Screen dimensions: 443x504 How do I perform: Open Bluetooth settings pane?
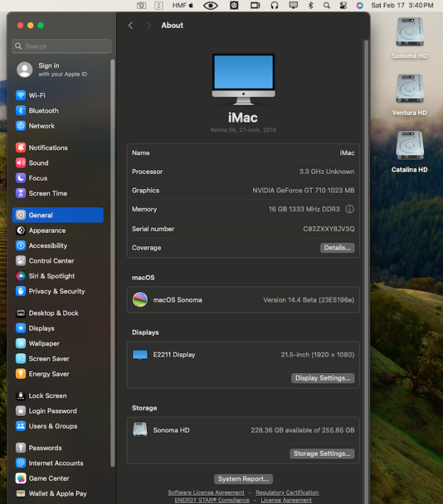click(58, 111)
